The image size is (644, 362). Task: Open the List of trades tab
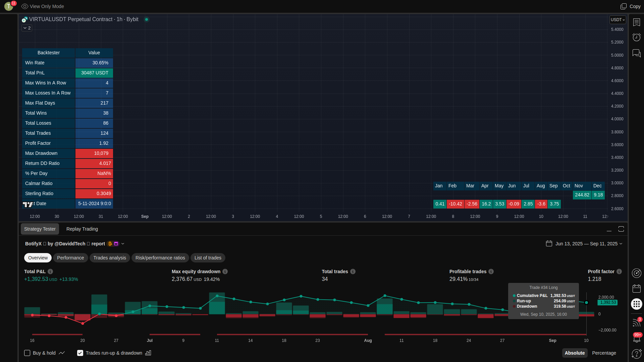(208, 258)
